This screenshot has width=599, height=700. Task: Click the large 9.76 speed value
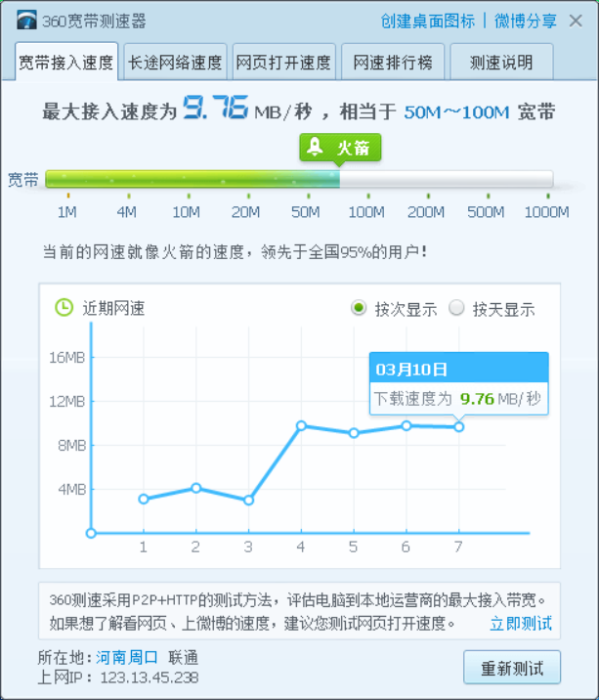(215, 108)
